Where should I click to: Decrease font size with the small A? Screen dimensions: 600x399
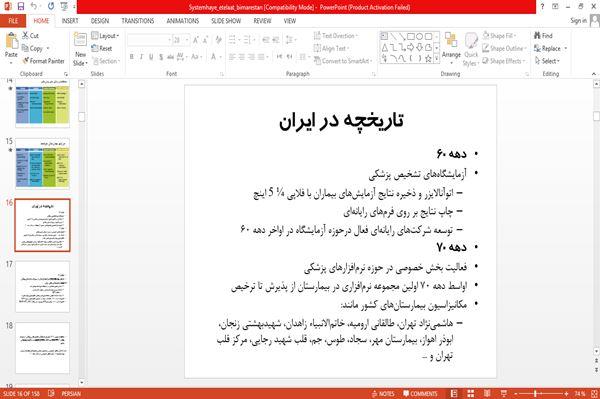[205, 40]
